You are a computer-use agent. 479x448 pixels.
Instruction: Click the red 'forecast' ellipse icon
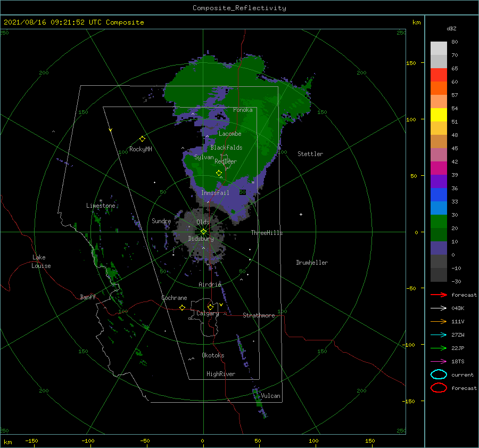[x=439, y=388]
